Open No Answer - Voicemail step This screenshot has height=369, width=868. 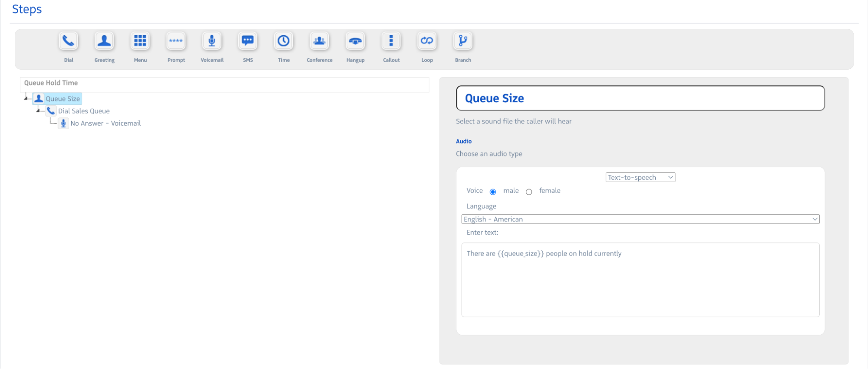(106, 123)
